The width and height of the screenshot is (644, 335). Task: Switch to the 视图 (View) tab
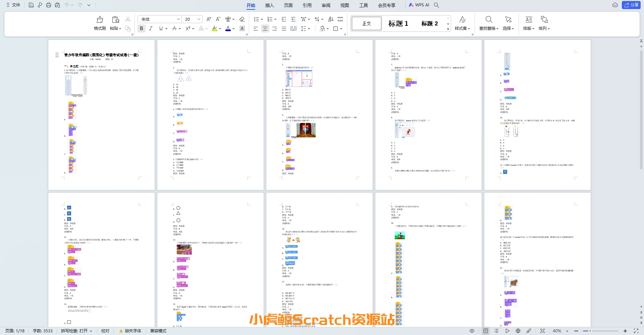pos(344,5)
